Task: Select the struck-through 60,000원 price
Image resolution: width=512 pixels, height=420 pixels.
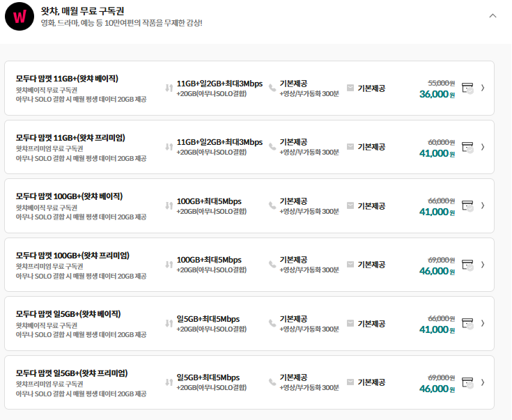Action: 441,142
